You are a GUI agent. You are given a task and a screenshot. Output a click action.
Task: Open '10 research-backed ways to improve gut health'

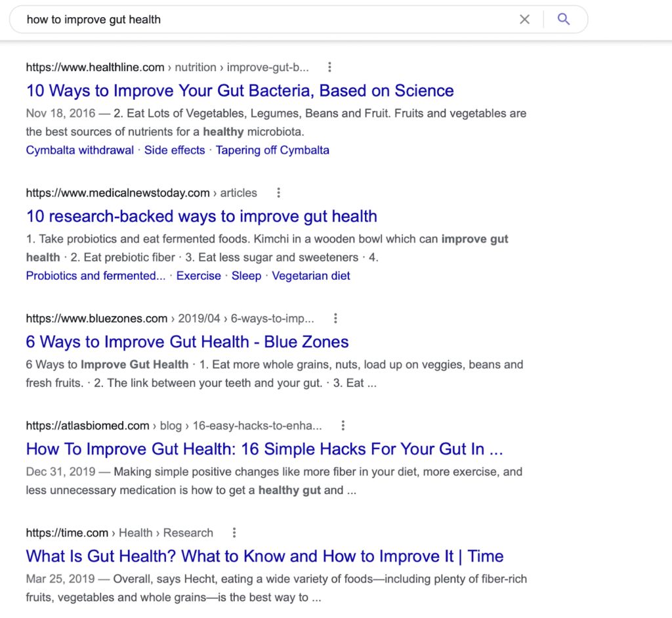coord(201,216)
